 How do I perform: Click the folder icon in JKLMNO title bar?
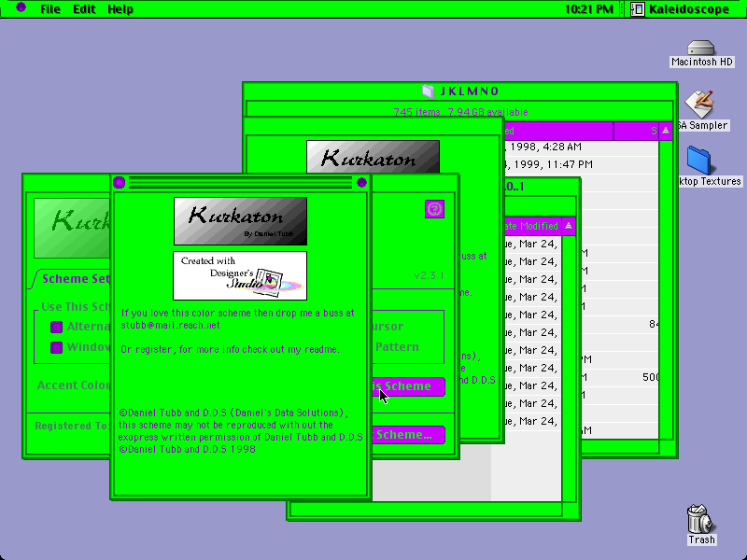point(429,91)
